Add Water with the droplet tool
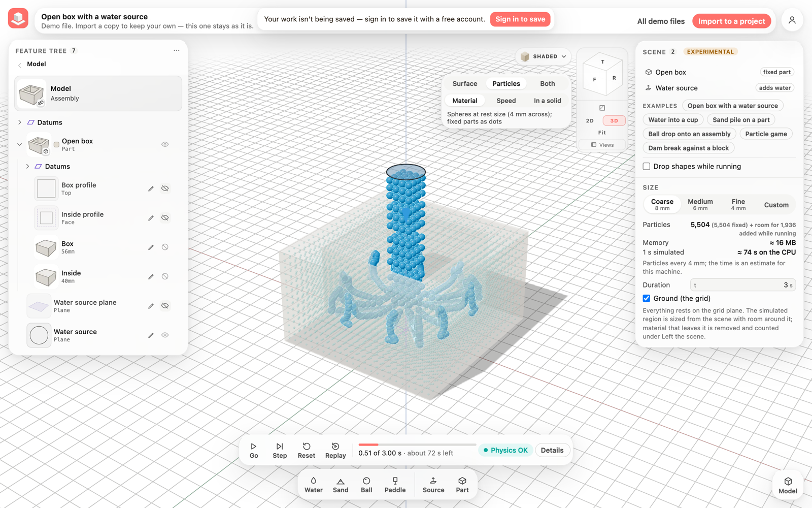This screenshot has height=508, width=812. (314, 485)
